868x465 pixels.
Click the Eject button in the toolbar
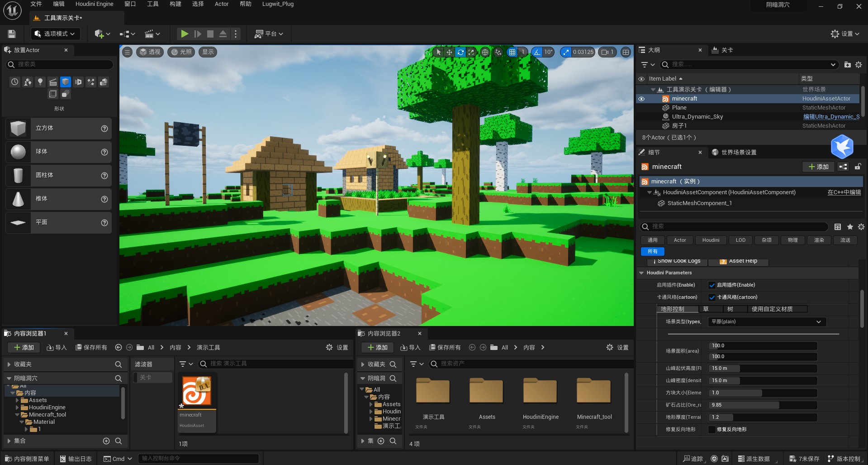(x=223, y=34)
